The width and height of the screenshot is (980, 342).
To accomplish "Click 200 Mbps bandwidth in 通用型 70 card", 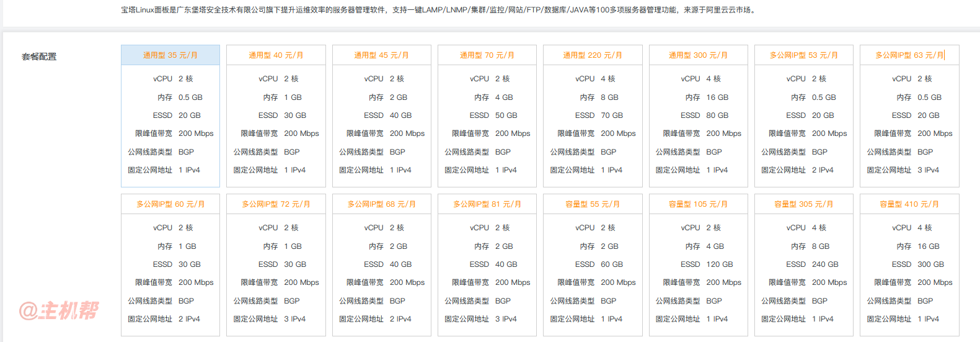I will [x=513, y=133].
